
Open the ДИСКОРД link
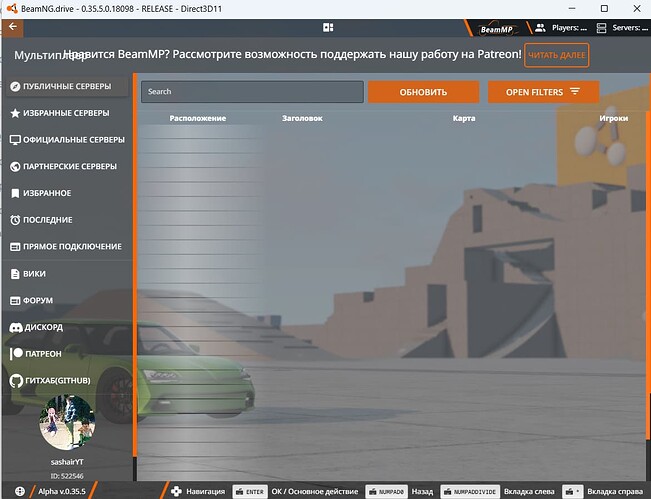click(67, 327)
